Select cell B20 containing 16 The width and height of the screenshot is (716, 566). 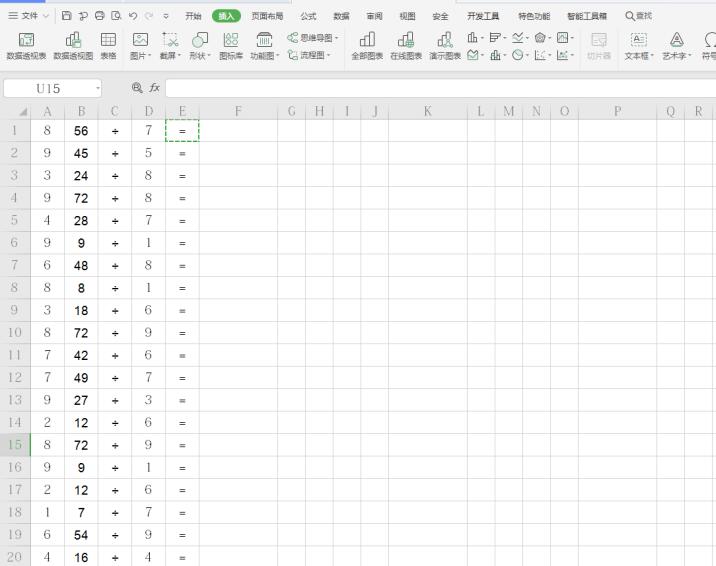tap(81, 556)
